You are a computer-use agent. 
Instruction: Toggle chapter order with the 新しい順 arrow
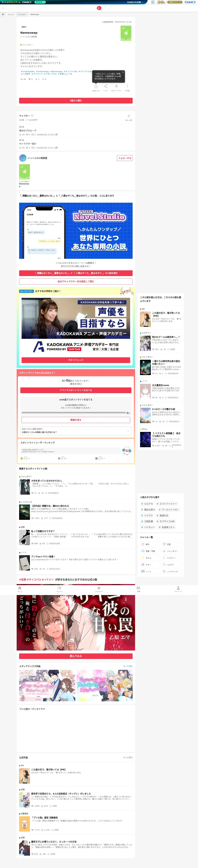coord(129,116)
